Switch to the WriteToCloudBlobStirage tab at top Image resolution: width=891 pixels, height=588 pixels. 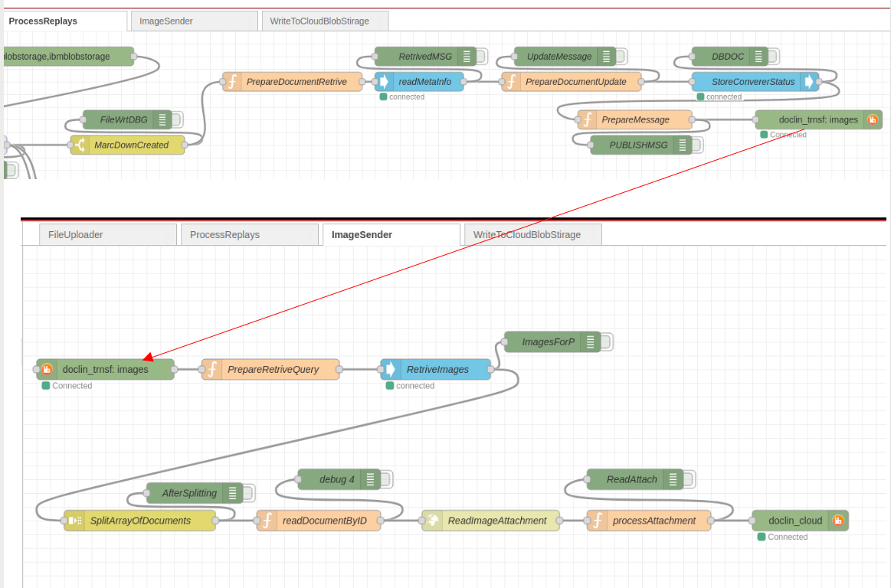click(x=323, y=21)
